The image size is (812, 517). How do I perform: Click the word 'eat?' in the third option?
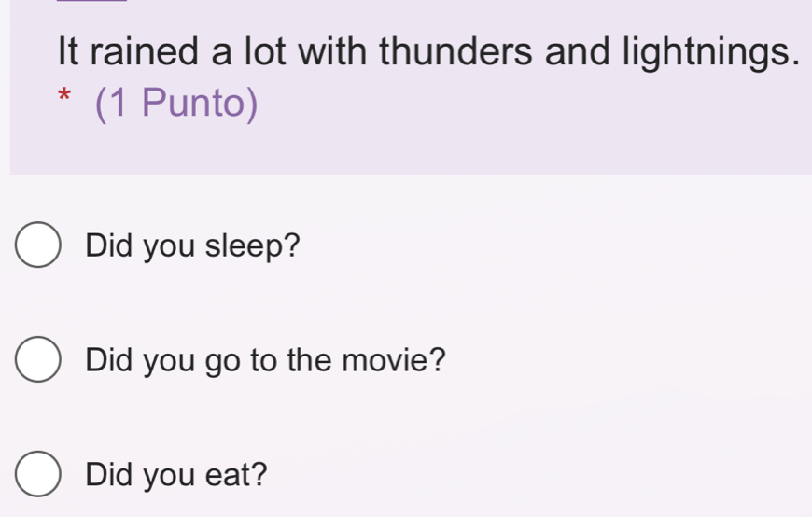tap(236, 475)
